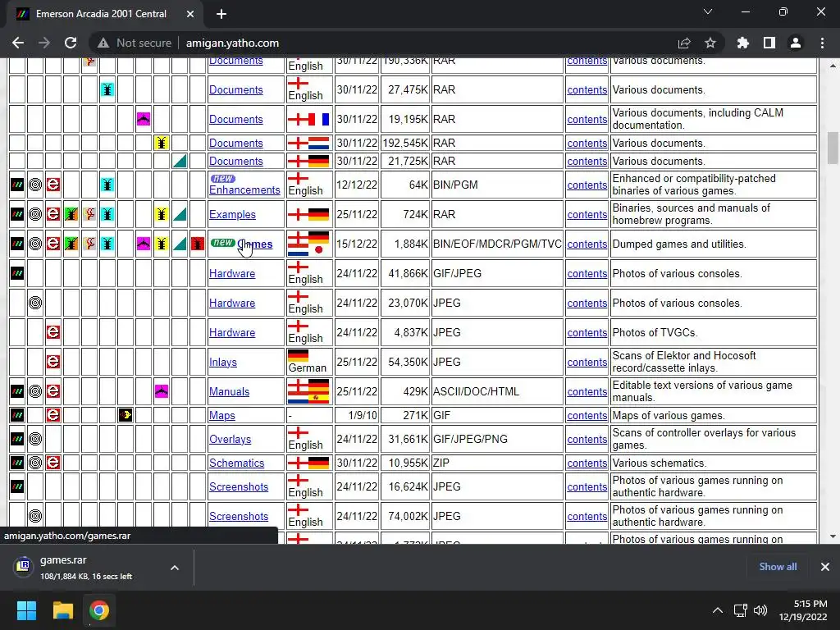
Task: Click magenta icon in CALM Documents row
Action: (143, 119)
